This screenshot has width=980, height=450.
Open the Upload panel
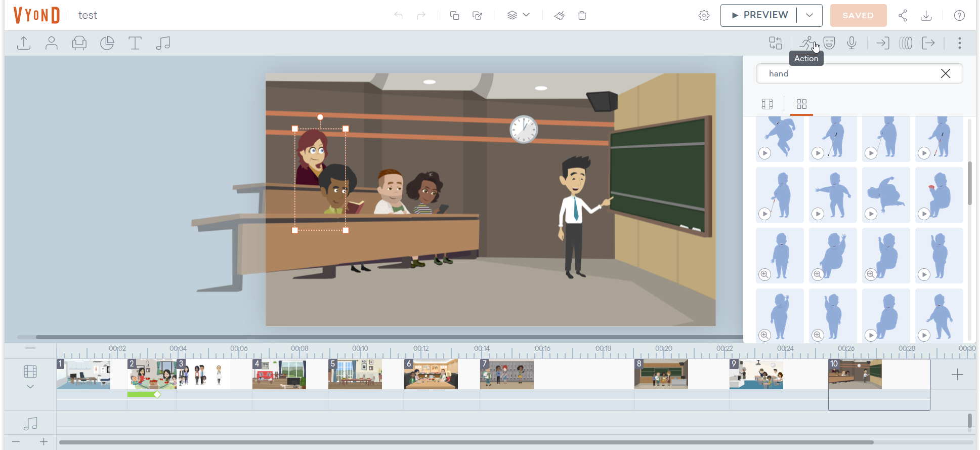point(24,44)
